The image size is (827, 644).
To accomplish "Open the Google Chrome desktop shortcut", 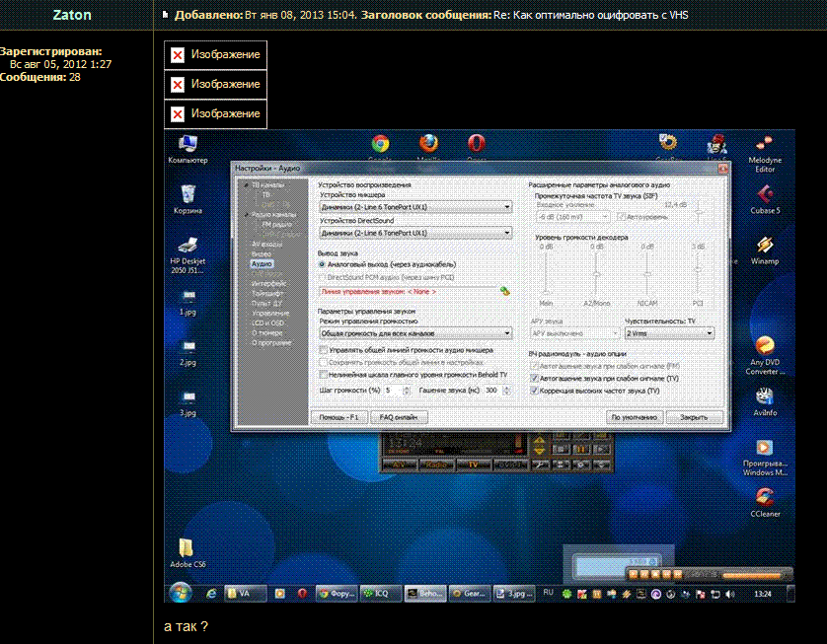I will (x=380, y=145).
